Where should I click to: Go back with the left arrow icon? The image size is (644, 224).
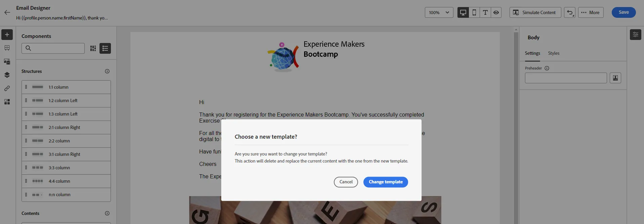7,12
